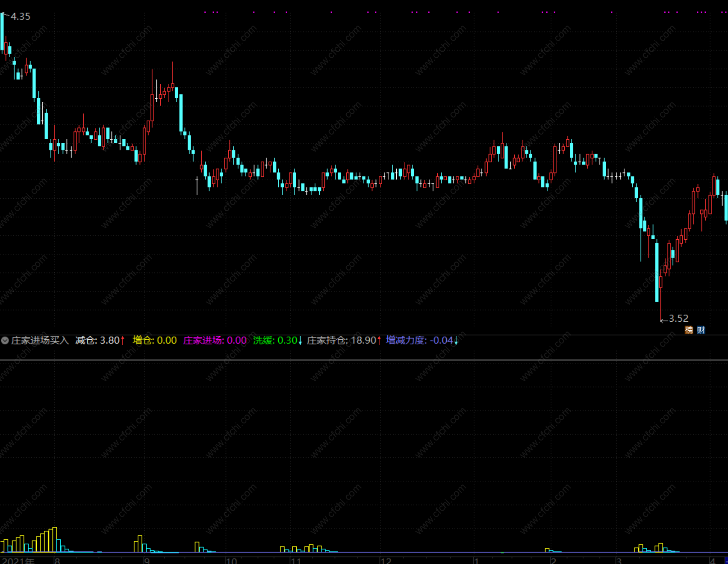Select the 庄家进场买入 indicator name
728x564 pixels.
40,341
